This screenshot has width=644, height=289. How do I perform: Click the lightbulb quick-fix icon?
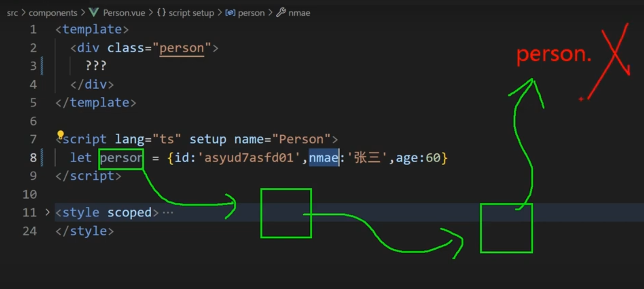coord(60,135)
